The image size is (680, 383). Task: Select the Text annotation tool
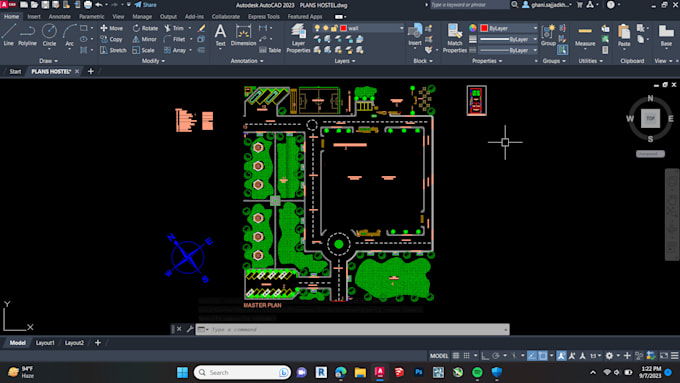pyautogui.click(x=220, y=35)
